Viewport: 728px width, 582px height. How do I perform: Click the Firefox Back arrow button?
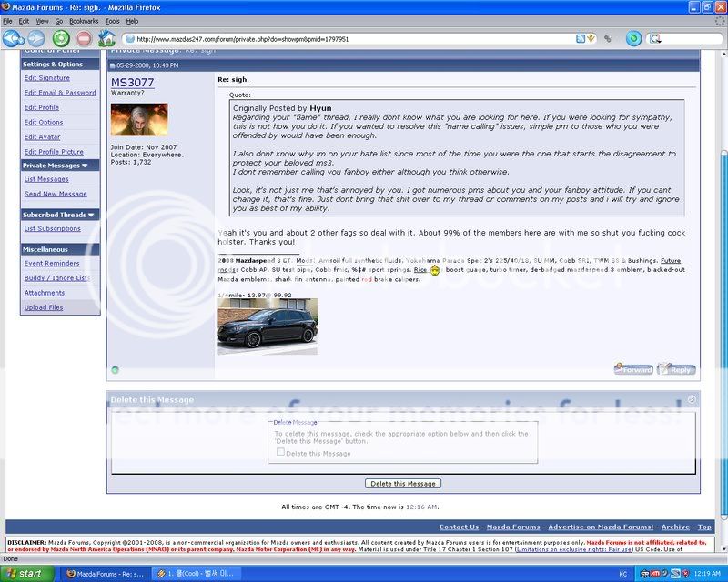click(13, 38)
